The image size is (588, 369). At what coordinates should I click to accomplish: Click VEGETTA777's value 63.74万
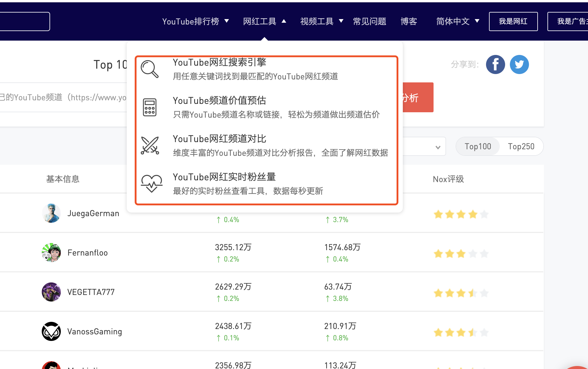click(x=338, y=287)
